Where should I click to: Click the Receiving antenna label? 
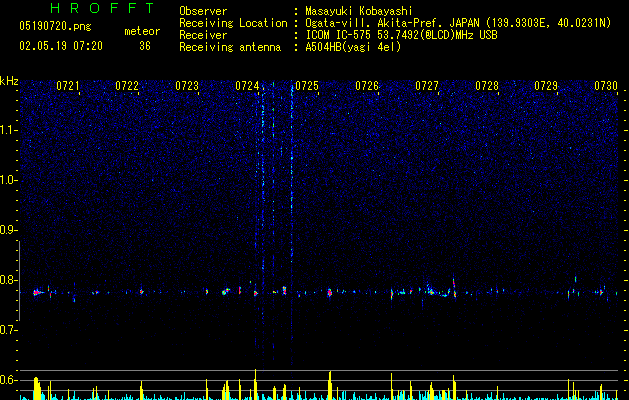230,47
